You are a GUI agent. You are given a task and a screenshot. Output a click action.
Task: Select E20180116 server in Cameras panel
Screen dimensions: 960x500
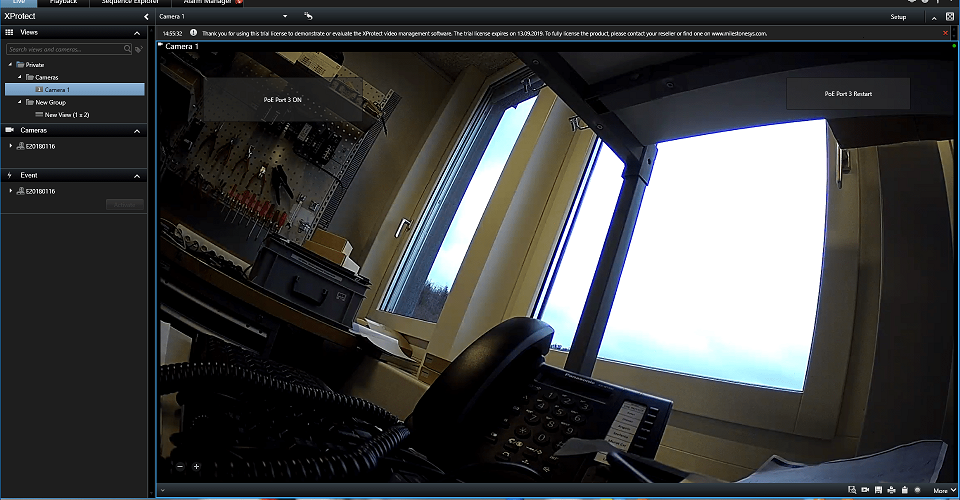pyautogui.click(x=36, y=146)
